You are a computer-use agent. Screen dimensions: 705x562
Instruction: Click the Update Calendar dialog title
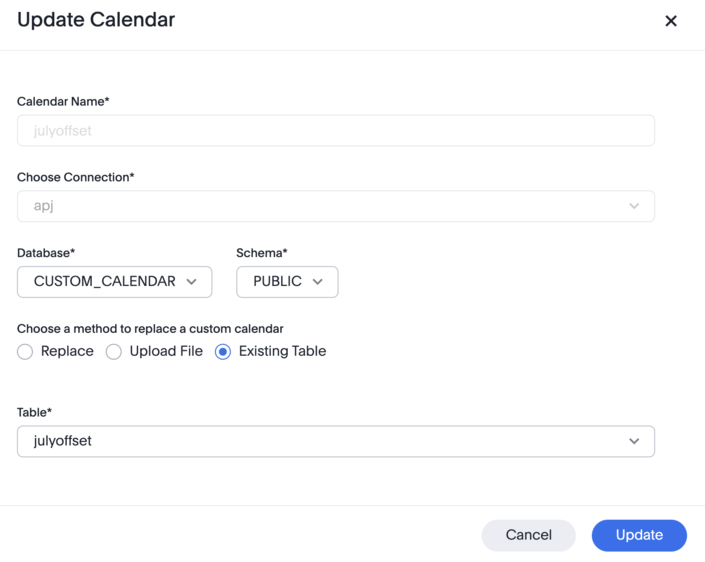click(x=96, y=20)
